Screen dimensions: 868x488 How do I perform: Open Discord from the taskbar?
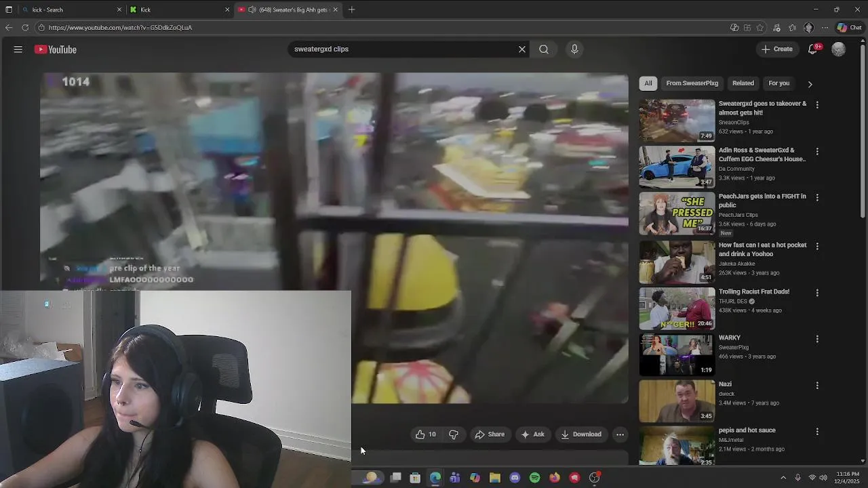click(x=515, y=478)
